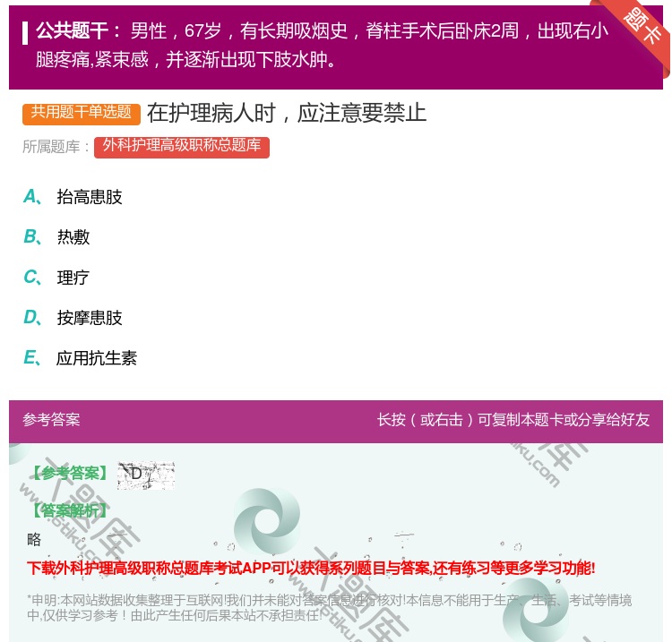Open the 外科护理高级职称总题库 tag link
Screen dimensions: 672x642
click(x=181, y=146)
